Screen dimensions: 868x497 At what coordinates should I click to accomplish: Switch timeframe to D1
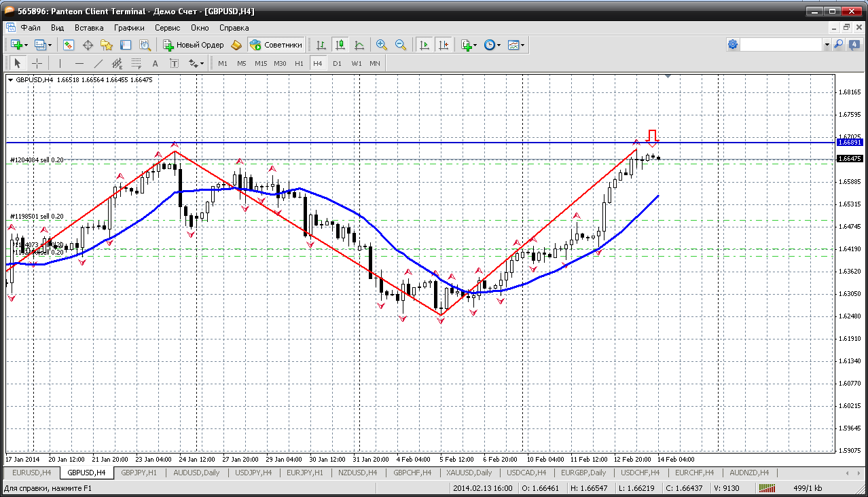click(x=337, y=63)
